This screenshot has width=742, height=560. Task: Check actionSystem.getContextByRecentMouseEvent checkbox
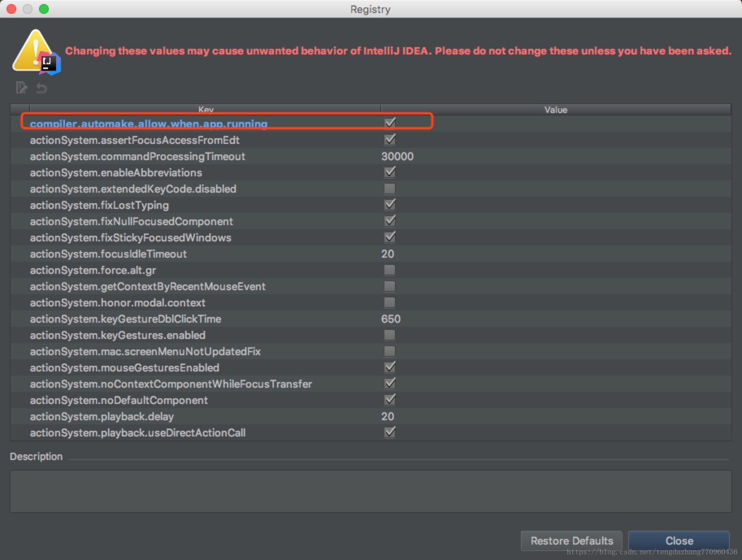pos(390,286)
